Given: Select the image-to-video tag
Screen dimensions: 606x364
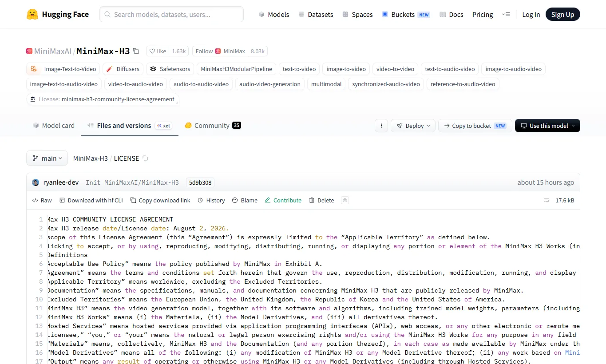Looking at the screenshot, I should click(x=346, y=69).
